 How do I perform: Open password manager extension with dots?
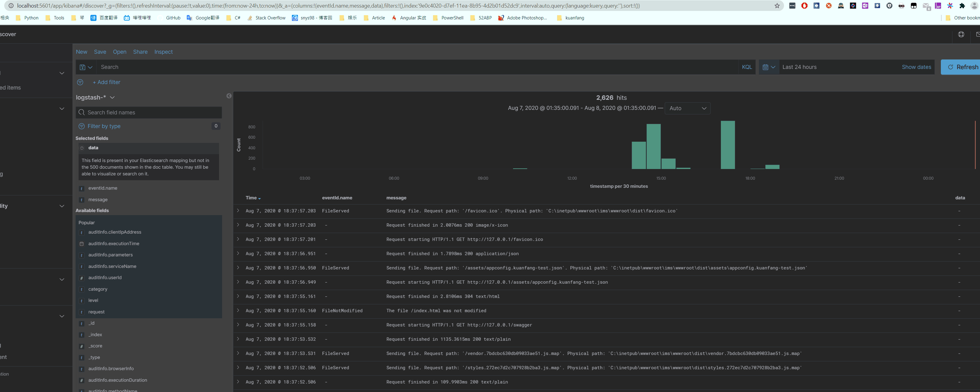(792, 6)
